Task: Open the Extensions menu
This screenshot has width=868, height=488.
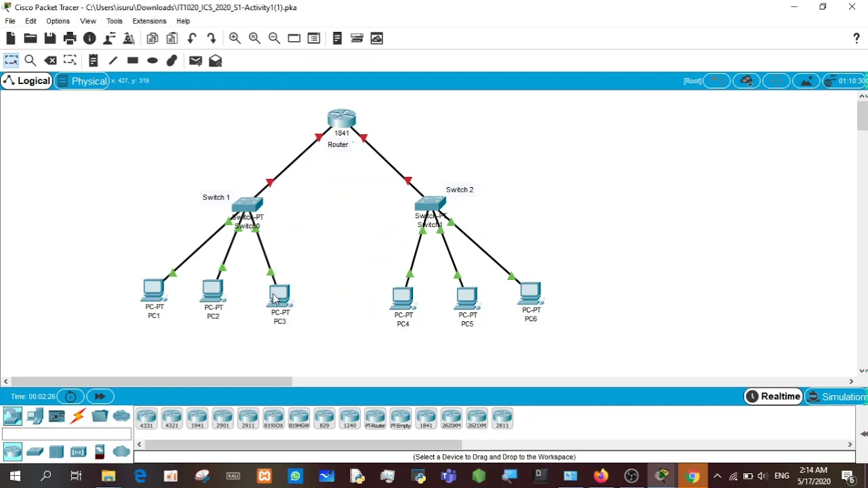Action: (149, 21)
